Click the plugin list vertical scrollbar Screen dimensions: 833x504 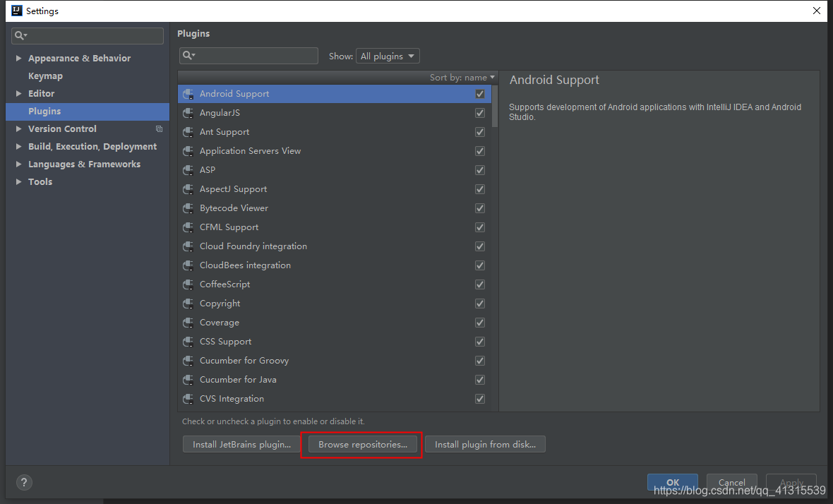(495, 106)
